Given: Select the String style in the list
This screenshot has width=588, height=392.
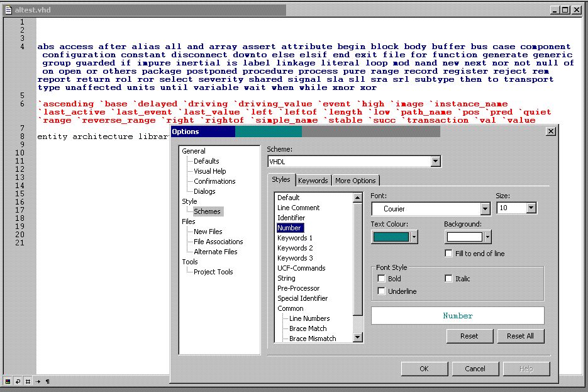Looking at the screenshot, I should (x=286, y=278).
